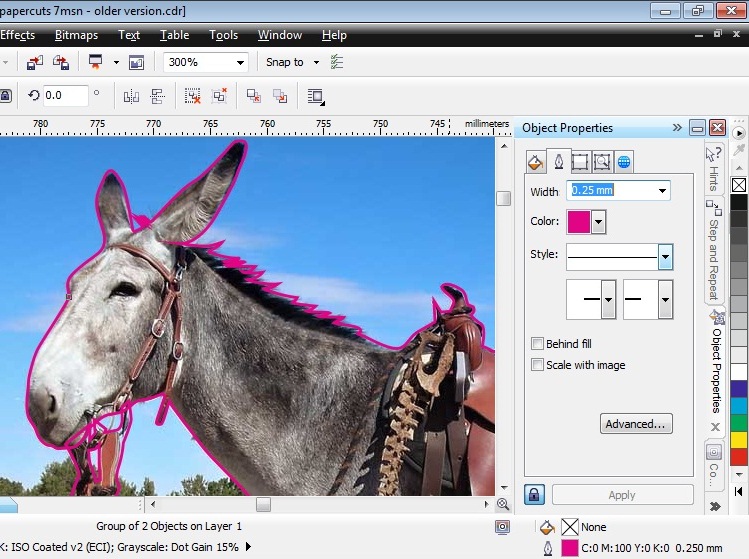Click the Advanced... button
749x559 pixels.
point(636,424)
